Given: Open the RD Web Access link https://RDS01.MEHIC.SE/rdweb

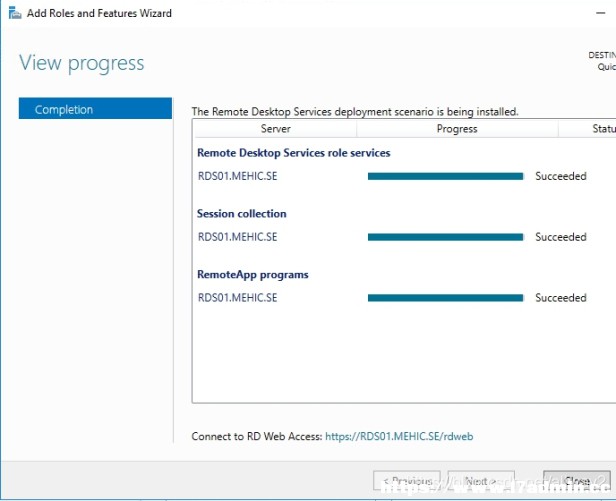Looking at the screenshot, I should pos(399,436).
